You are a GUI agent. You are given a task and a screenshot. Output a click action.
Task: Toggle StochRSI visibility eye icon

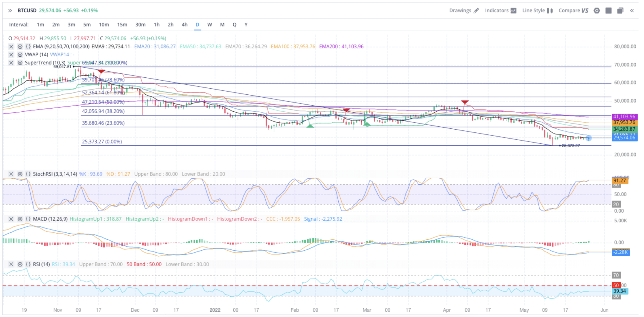(x=20, y=174)
